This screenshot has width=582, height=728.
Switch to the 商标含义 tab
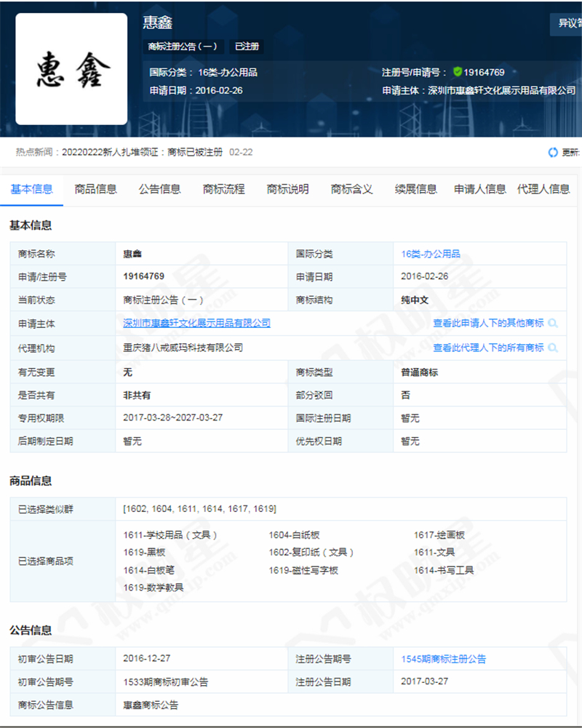point(351,189)
